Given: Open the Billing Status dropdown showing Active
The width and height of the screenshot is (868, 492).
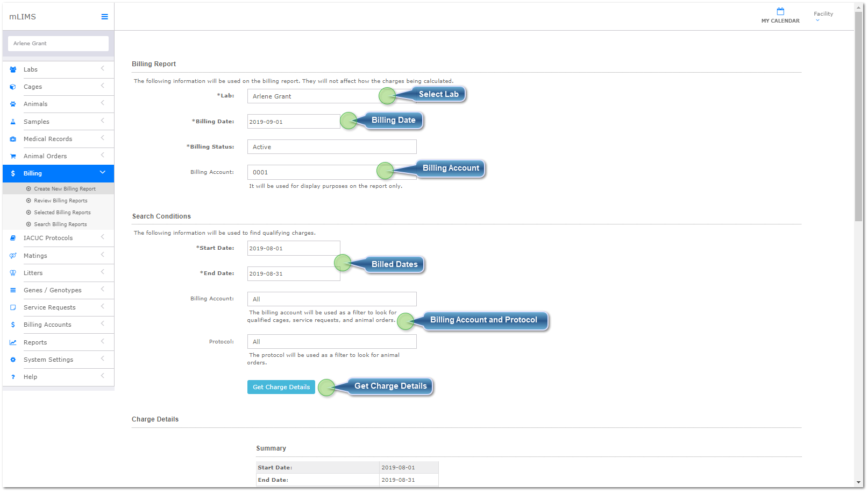Looking at the screenshot, I should [332, 147].
